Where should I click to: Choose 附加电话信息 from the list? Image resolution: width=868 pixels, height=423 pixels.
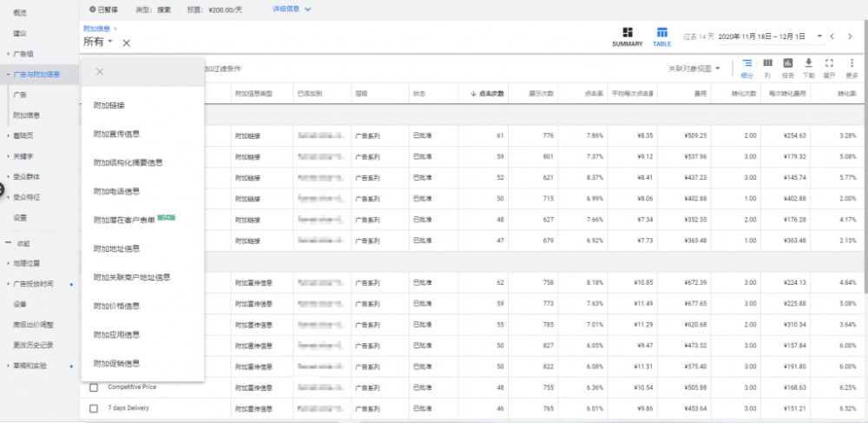point(116,191)
